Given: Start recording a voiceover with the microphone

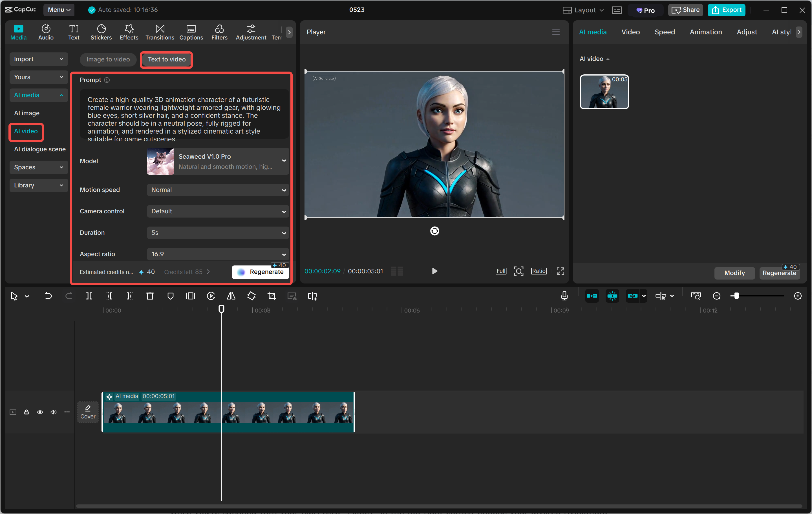Looking at the screenshot, I should pos(564,296).
